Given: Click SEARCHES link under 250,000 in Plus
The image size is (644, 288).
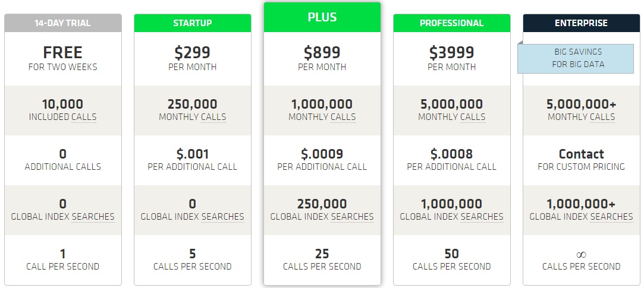Looking at the screenshot, I should [x=353, y=217].
